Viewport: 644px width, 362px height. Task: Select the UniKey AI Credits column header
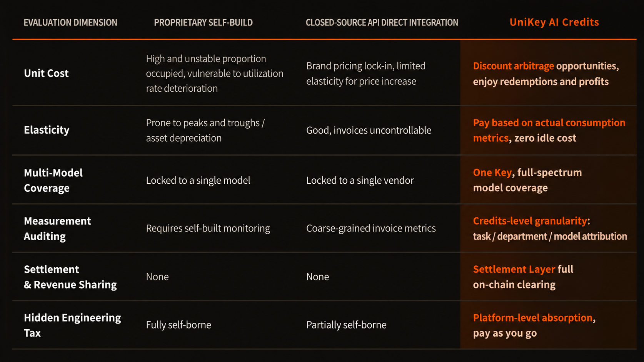[x=554, y=22]
